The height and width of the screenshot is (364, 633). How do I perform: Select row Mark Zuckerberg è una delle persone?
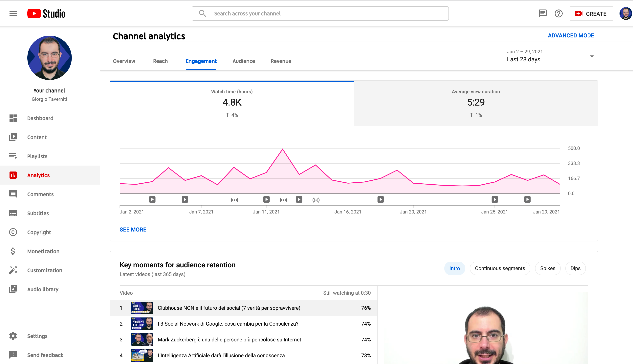pos(244,339)
